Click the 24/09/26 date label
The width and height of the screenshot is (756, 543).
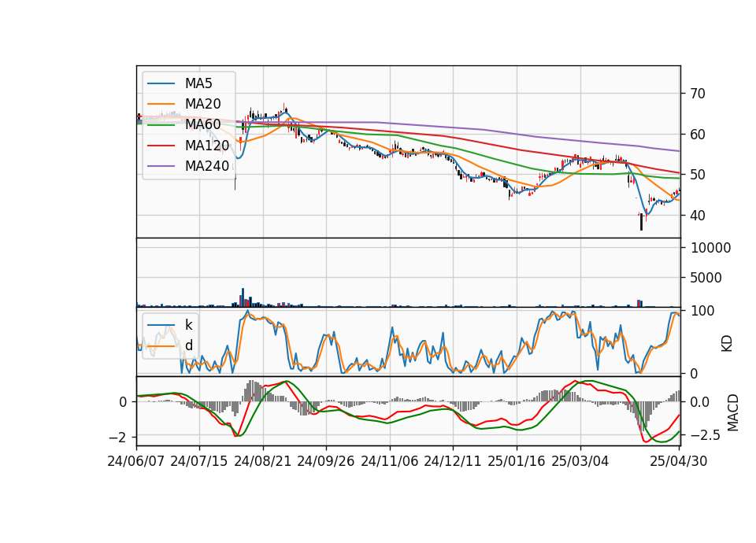[326, 461]
